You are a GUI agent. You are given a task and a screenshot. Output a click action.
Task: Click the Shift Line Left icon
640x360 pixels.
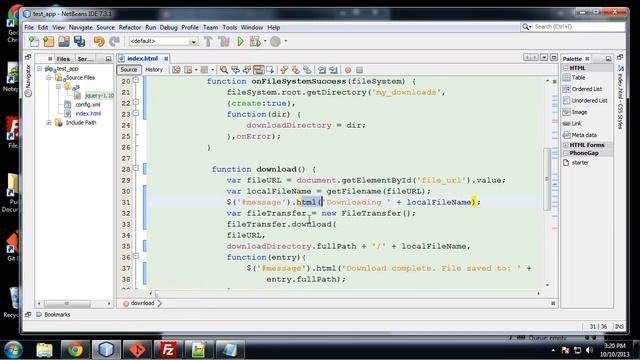(x=322, y=70)
